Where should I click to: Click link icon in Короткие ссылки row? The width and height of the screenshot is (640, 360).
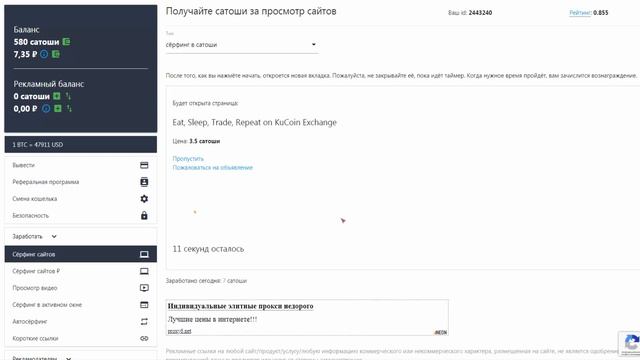(x=144, y=338)
